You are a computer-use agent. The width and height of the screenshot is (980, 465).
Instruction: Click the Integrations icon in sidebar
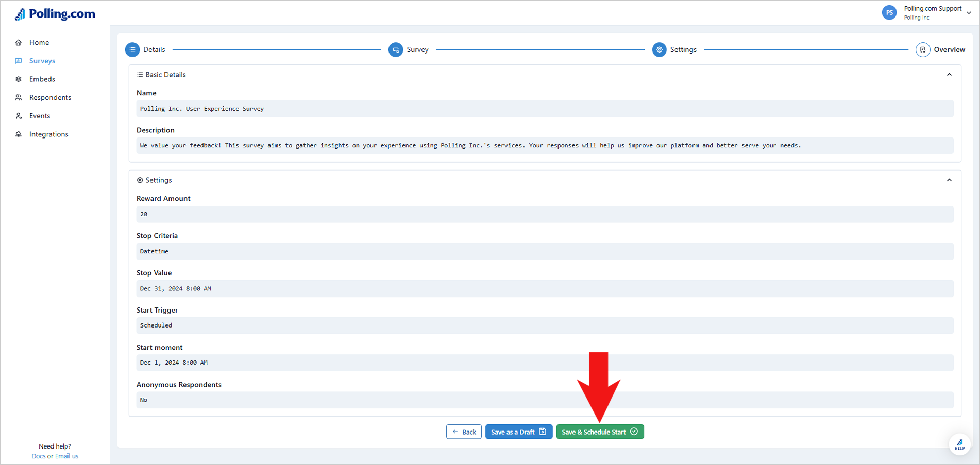[x=19, y=134]
